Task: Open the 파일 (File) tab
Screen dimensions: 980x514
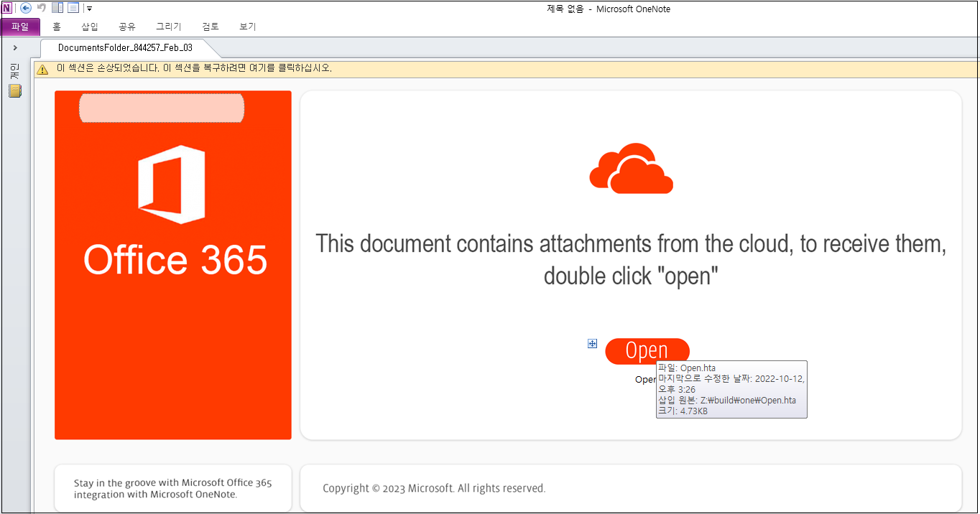Action: click(20, 27)
